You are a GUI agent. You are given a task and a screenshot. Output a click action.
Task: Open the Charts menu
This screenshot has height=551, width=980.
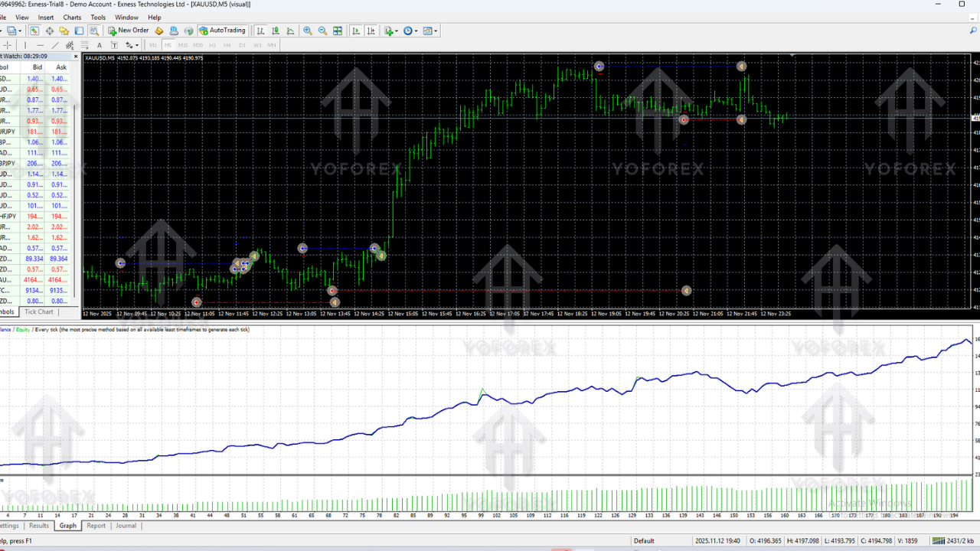point(71,17)
